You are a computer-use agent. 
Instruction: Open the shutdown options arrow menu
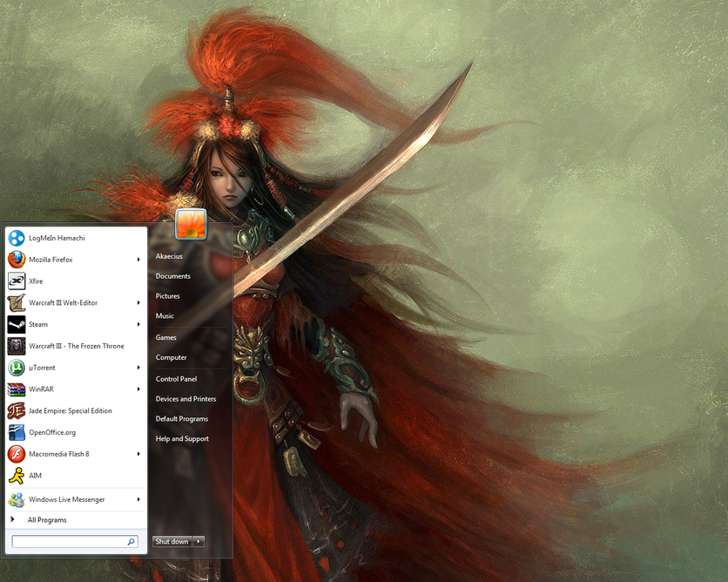(199, 542)
